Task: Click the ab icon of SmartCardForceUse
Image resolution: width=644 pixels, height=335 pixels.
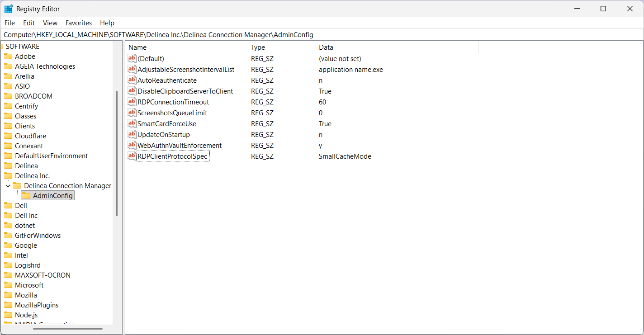Action: [132, 123]
